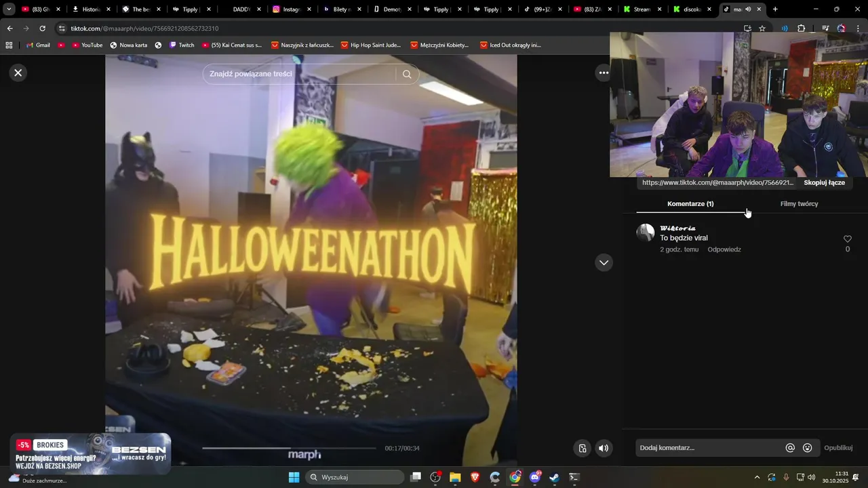
Task: Switch to the Instagram tab
Action: pos(293,9)
